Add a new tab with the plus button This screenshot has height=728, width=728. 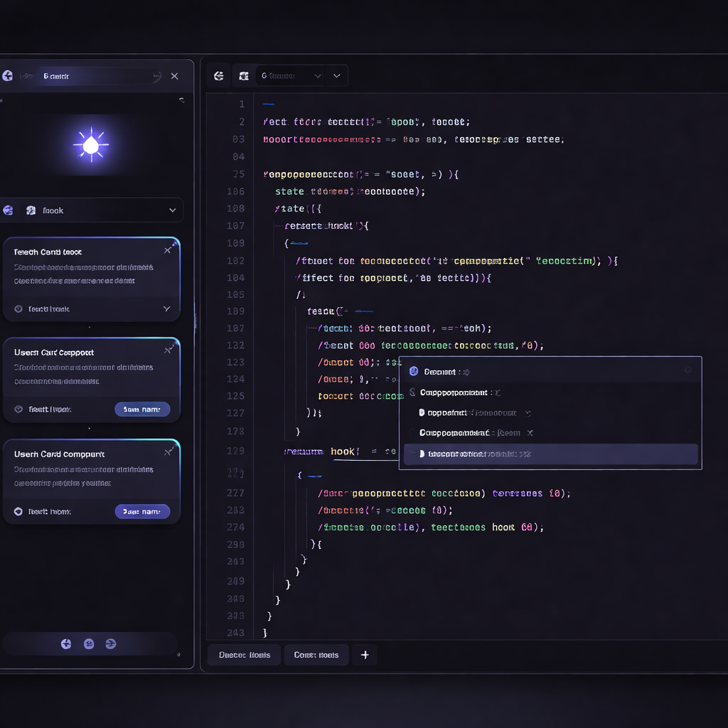[365, 655]
